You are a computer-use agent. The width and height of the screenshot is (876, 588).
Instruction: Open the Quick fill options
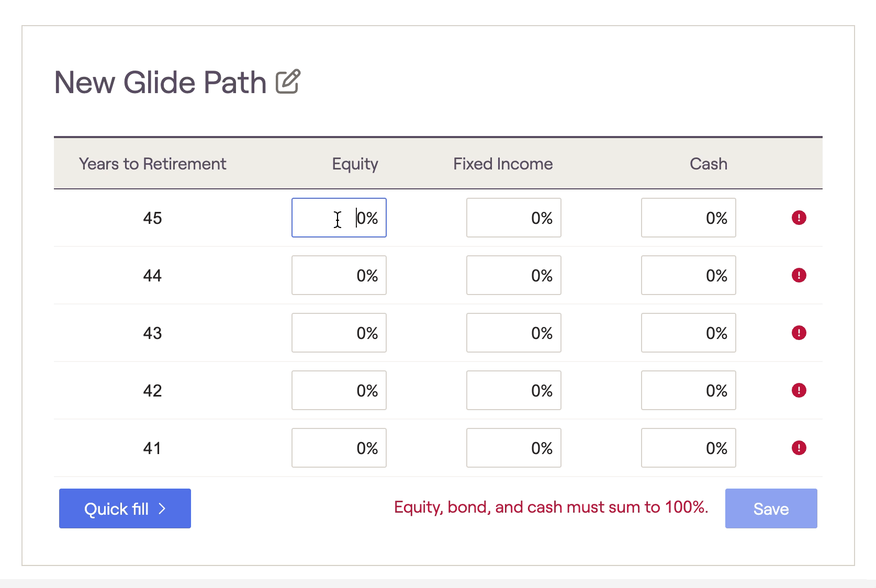pos(125,508)
